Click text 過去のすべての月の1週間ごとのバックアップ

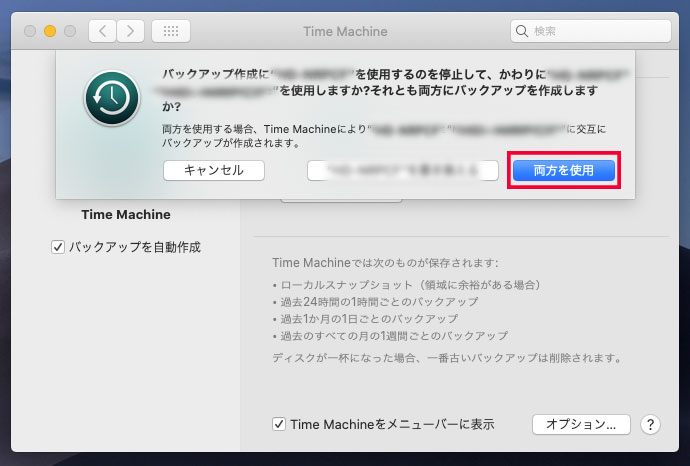394,336
